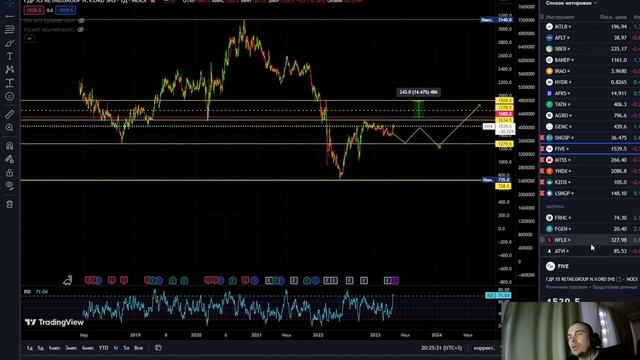The image size is (640, 360).
Task: Open the icons and emoji tool
Action: [x=9, y=96]
